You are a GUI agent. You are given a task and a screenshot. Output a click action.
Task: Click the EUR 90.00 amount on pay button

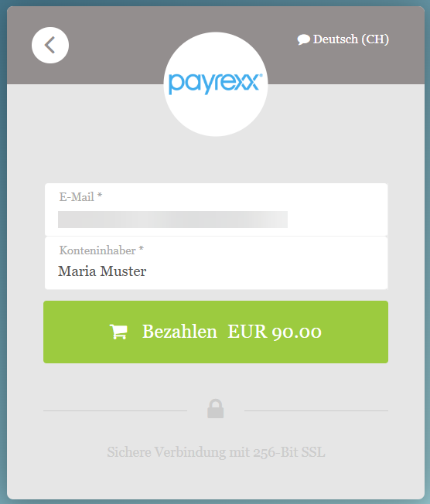point(275,332)
